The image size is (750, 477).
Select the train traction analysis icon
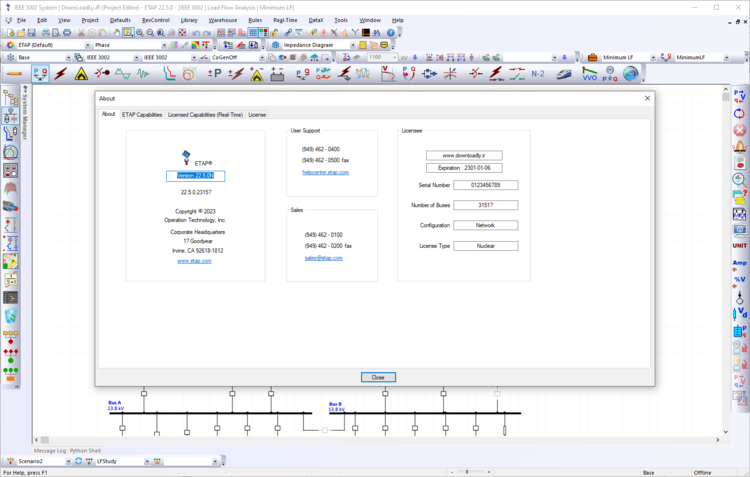click(x=563, y=74)
